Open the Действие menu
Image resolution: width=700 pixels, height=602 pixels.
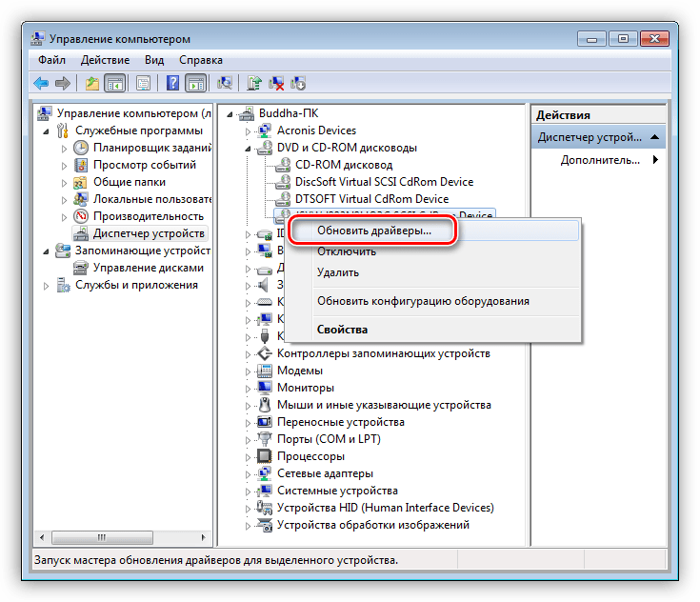106,60
